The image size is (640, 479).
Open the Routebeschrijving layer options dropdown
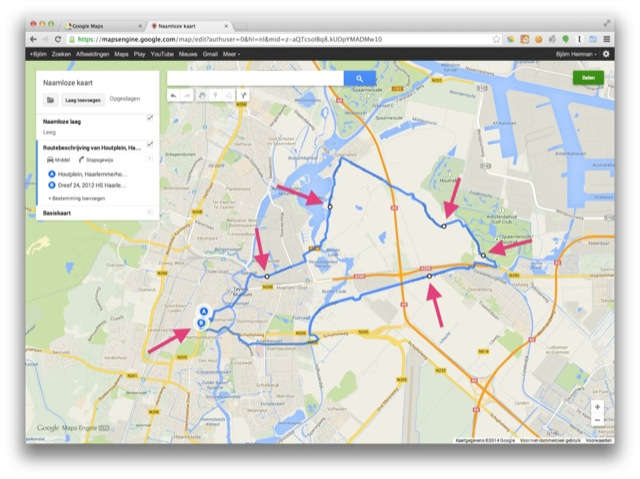149,158
